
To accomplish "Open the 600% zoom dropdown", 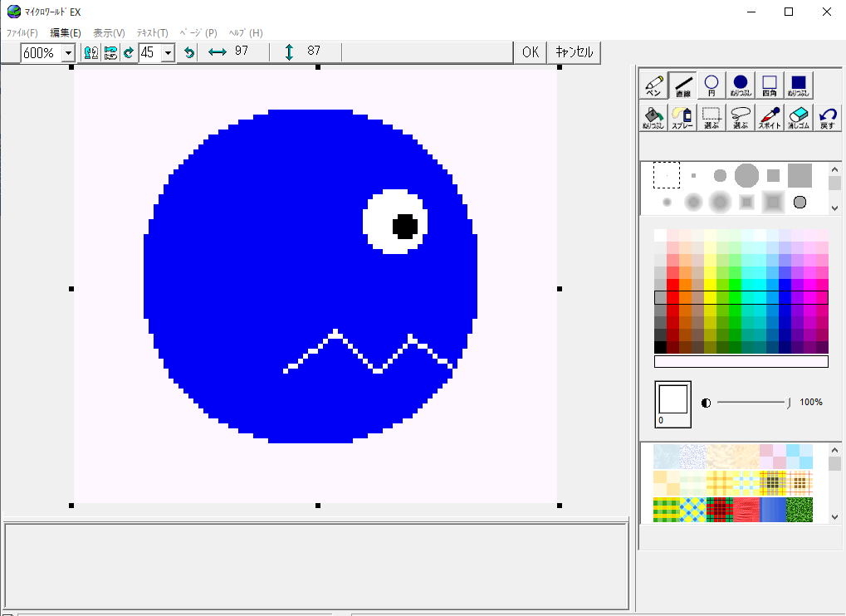I will (x=68, y=53).
